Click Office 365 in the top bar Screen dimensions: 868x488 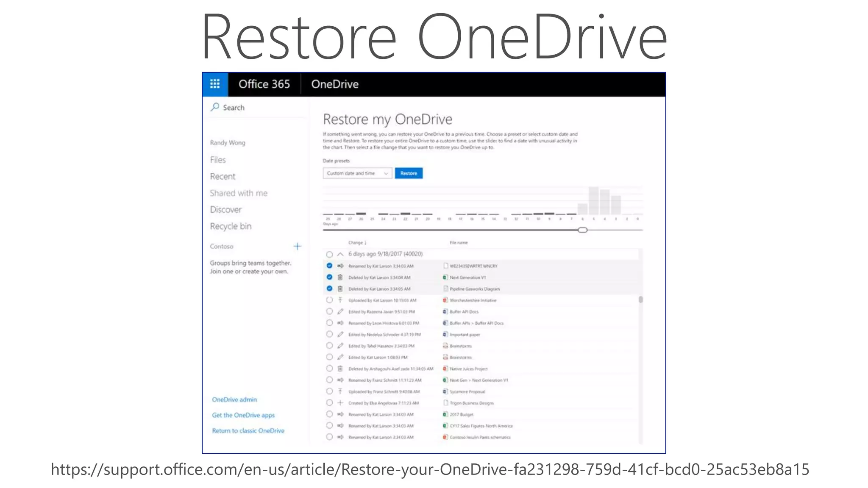[264, 84]
